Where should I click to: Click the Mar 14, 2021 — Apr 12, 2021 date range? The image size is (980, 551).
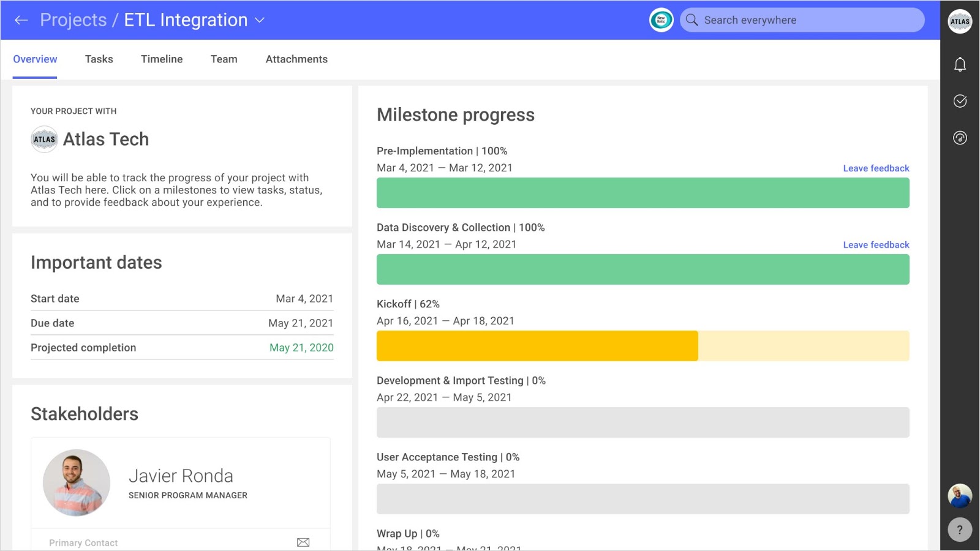point(447,244)
